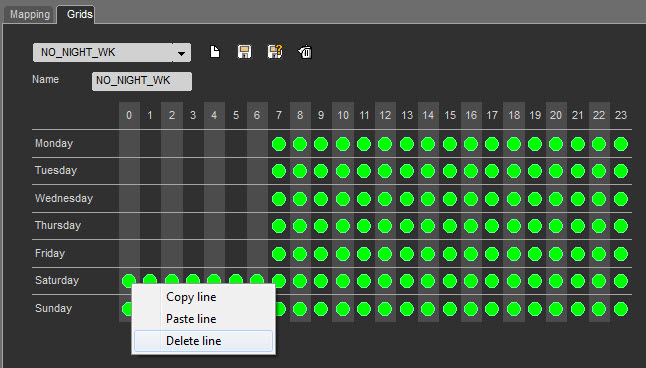The height and width of the screenshot is (368, 646).
Task: Toggle the Friday hour 23 green dot
Action: pos(621,254)
